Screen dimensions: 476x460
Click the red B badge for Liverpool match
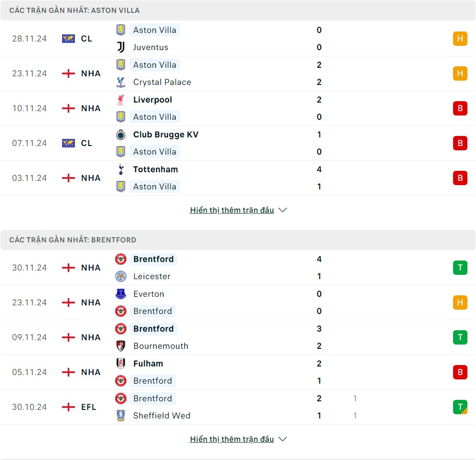[460, 108]
